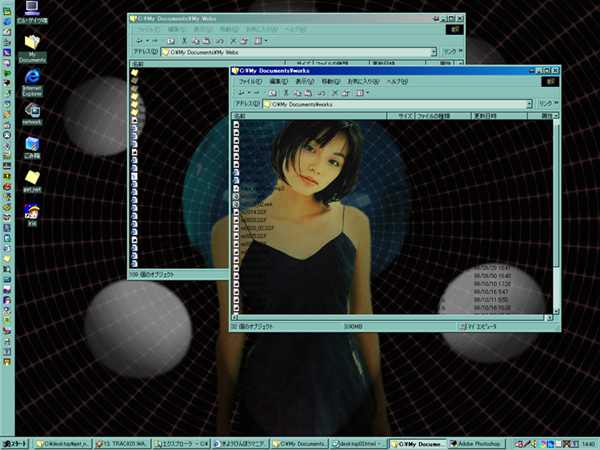600x450 pixels.
Task: Click Back arrow in works window toolbar
Action: point(241,93)
